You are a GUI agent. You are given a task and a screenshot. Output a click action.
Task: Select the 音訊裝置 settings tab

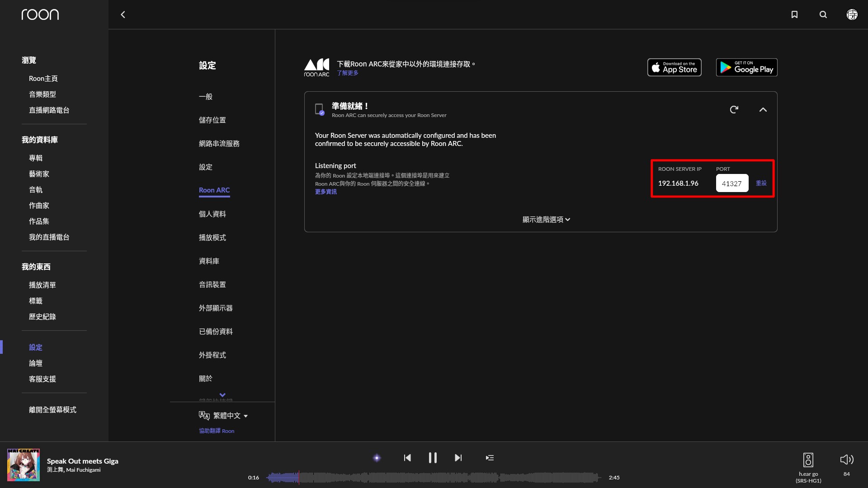coord(212,284)
